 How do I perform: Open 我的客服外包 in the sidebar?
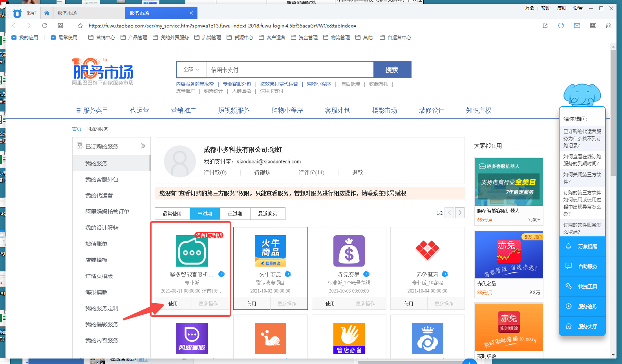102,179
